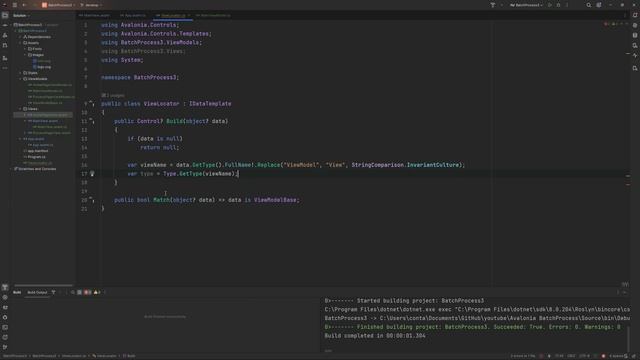Viewport: 640px width, 360px height.
Task: Open the AI Assistant icon in the right sidebar
Action: pyautogui.click(x=635, y=25)
